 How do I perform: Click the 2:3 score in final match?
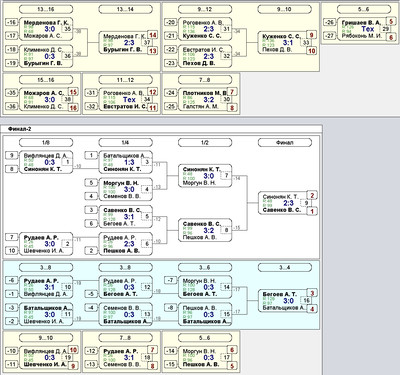tap(288, 203)
